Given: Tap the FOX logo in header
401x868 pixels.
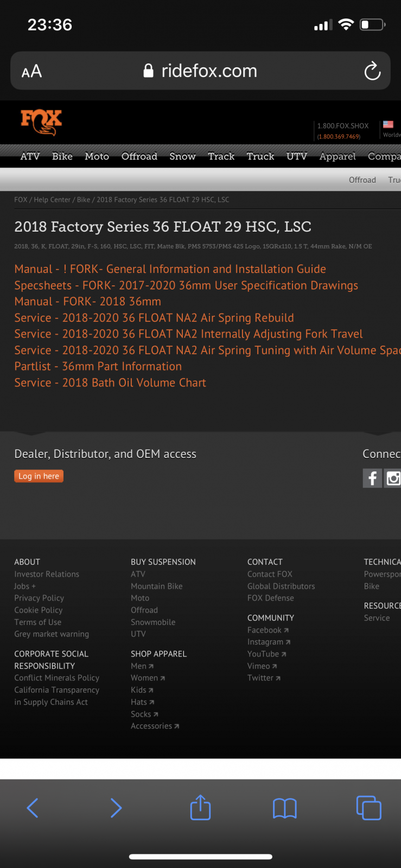Looking at the screenshot, I should pos(41,122).
